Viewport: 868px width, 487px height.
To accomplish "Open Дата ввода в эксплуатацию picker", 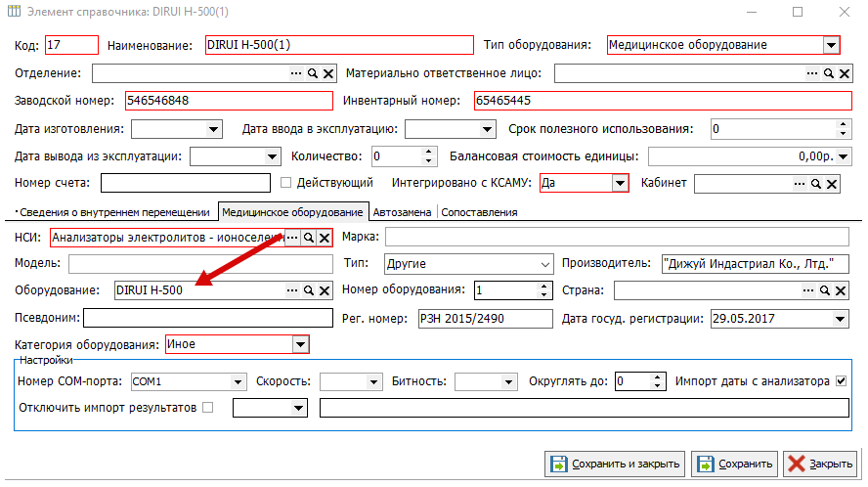I will coord(487,129).
